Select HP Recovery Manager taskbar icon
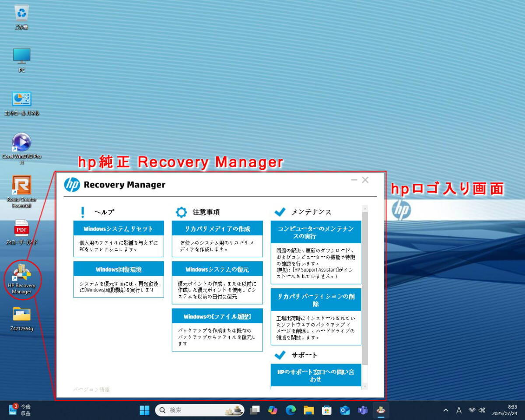This screenshot has width=525, height=420. pos(381,410)
